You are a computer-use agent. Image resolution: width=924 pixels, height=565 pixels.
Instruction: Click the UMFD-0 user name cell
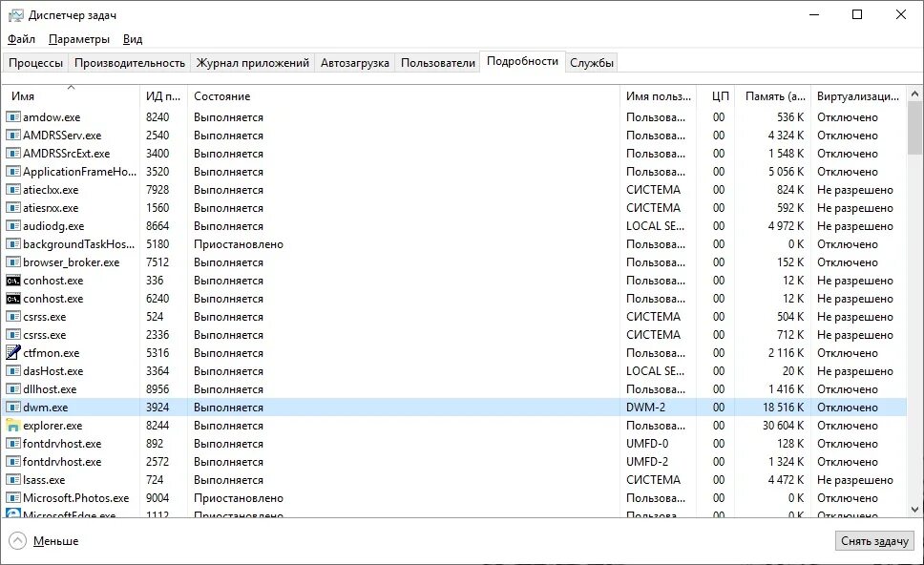pos(647,444)
